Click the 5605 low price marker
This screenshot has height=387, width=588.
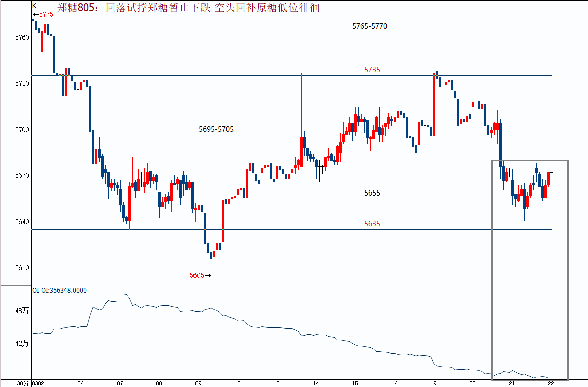[x=197, y=275]
